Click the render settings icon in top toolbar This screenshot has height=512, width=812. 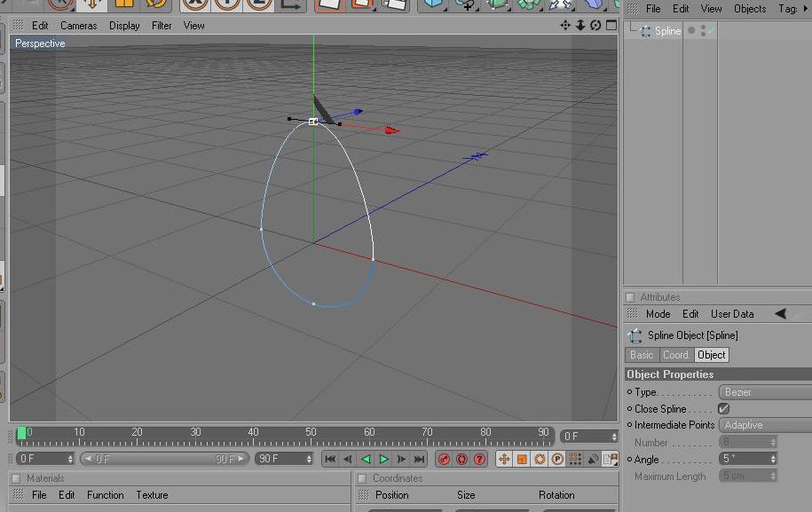click(393, 4)
